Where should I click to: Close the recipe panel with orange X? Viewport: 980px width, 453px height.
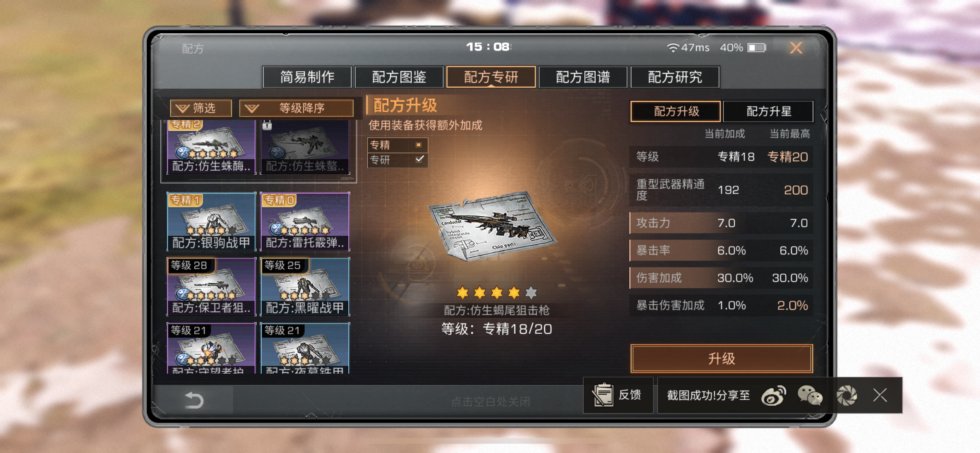click(x=796, y=48)
